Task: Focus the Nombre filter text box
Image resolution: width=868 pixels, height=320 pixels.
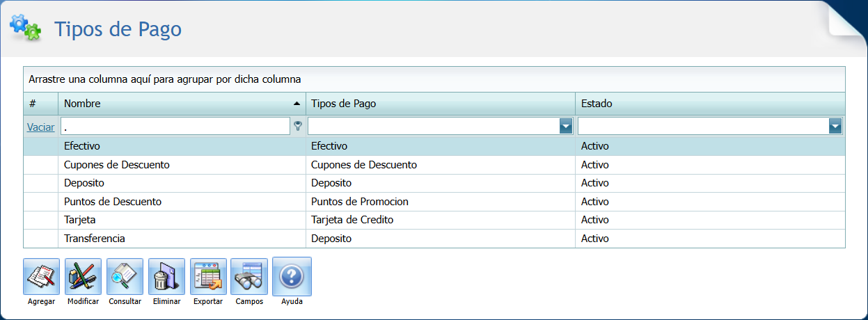Action: pos(175,126)
